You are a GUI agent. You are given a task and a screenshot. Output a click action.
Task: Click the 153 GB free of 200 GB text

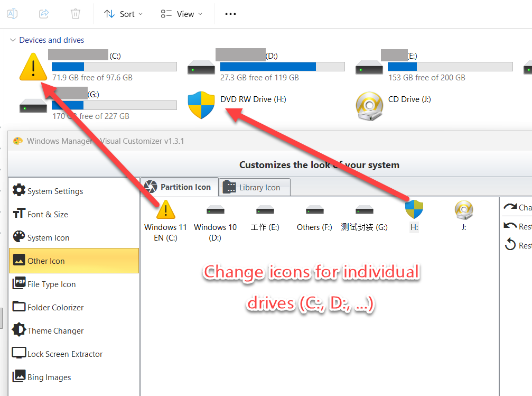point(427,78)
